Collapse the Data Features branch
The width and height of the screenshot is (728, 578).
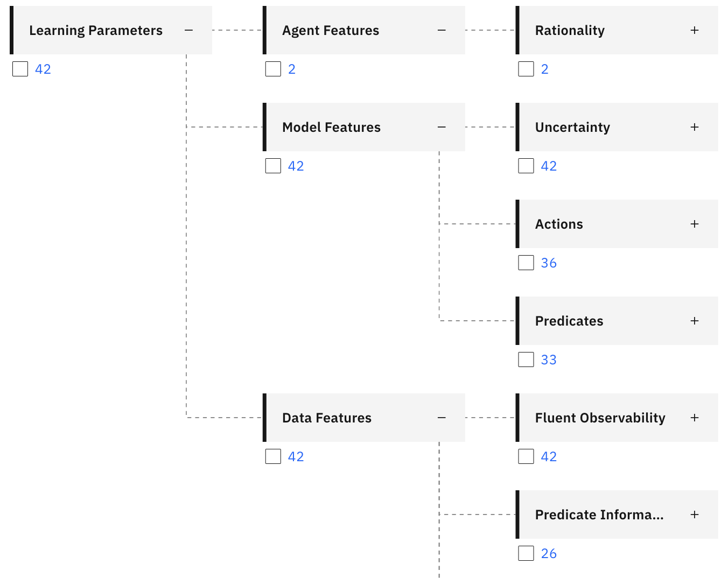(442, 418)
